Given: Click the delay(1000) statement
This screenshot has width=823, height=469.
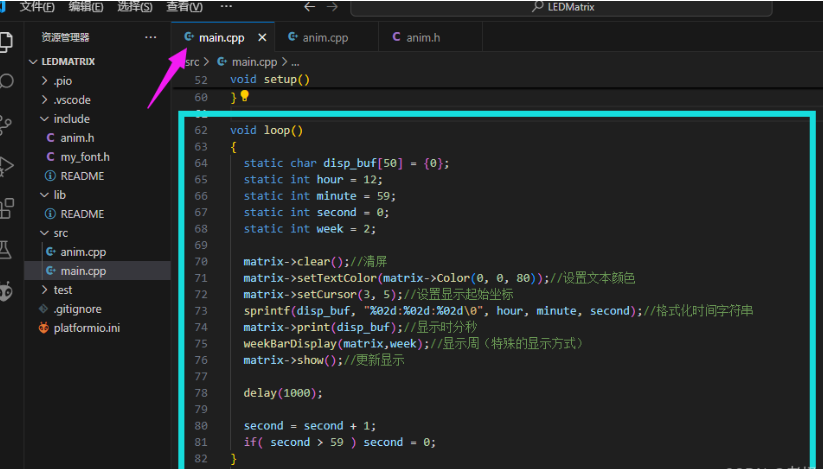Looking at the screenshot, I should 283,393.
